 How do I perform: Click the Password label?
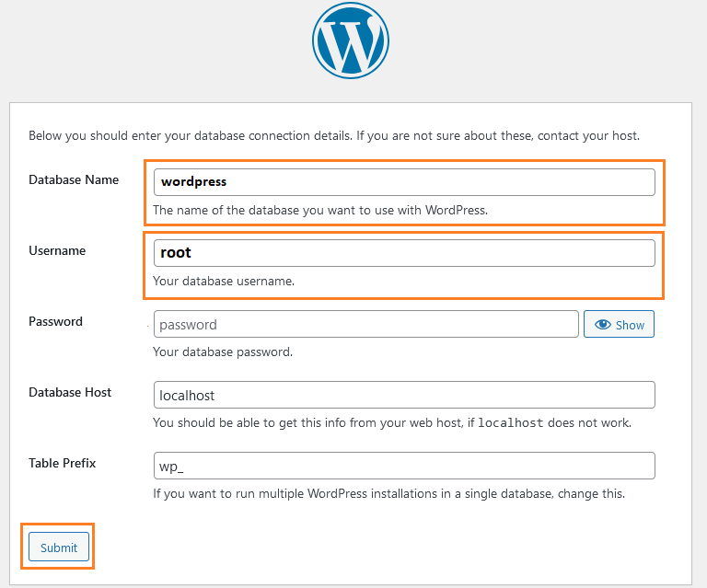(x=55, y=321)
